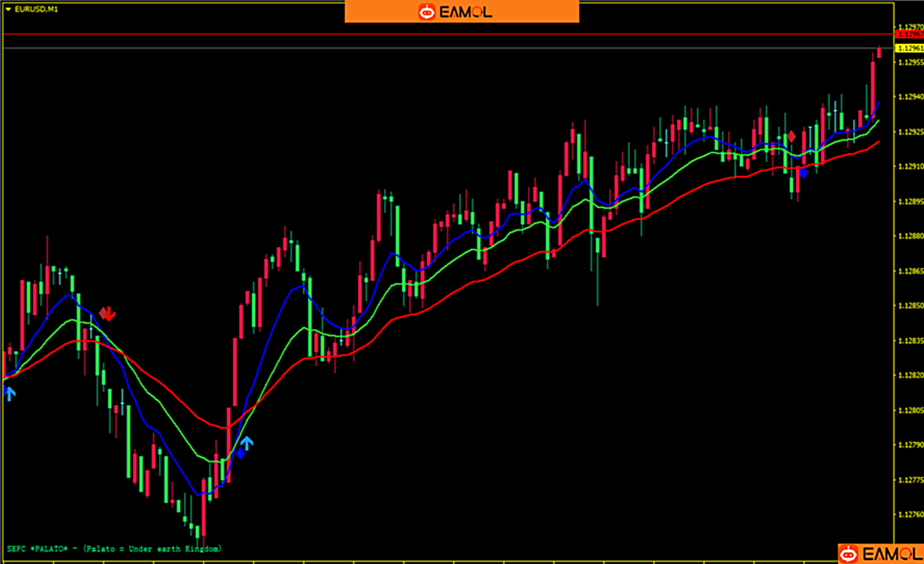Click the yellow 1.12961 current price label

pyautogui.click(x=909, y=48)
